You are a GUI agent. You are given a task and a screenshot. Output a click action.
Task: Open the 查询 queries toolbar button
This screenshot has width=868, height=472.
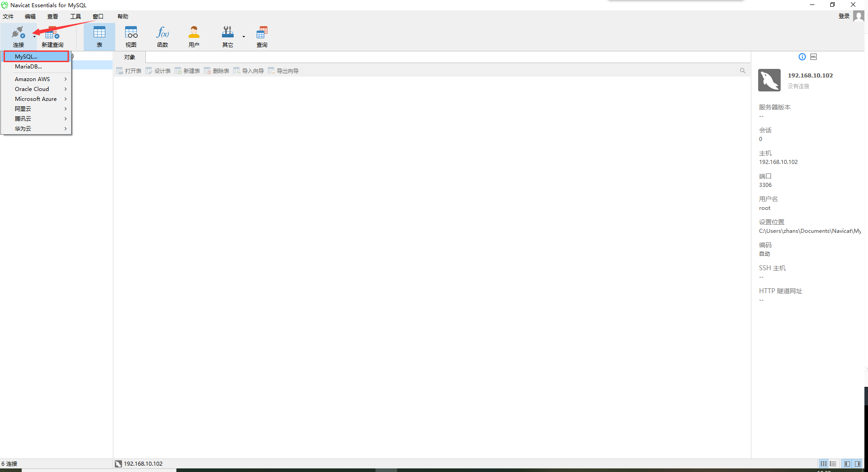[262, 36]
